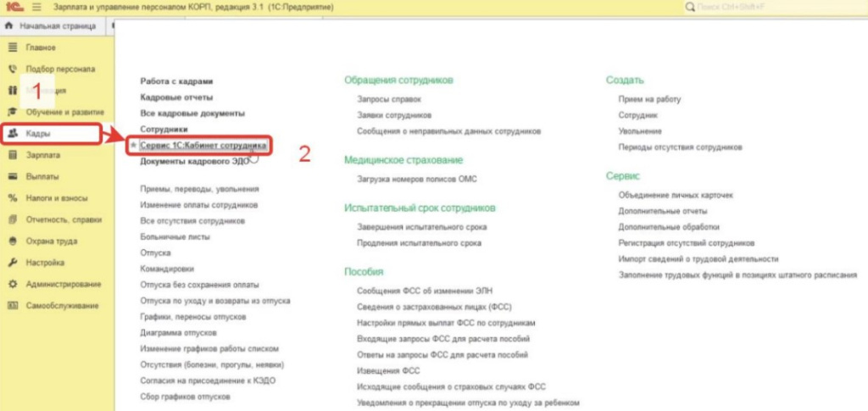
Task: Click the wrench icon for Настройка
Action: point(12,263)
